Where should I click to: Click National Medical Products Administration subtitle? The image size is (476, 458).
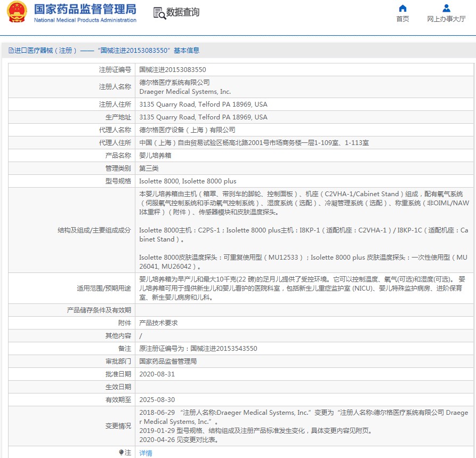(85, 20)
